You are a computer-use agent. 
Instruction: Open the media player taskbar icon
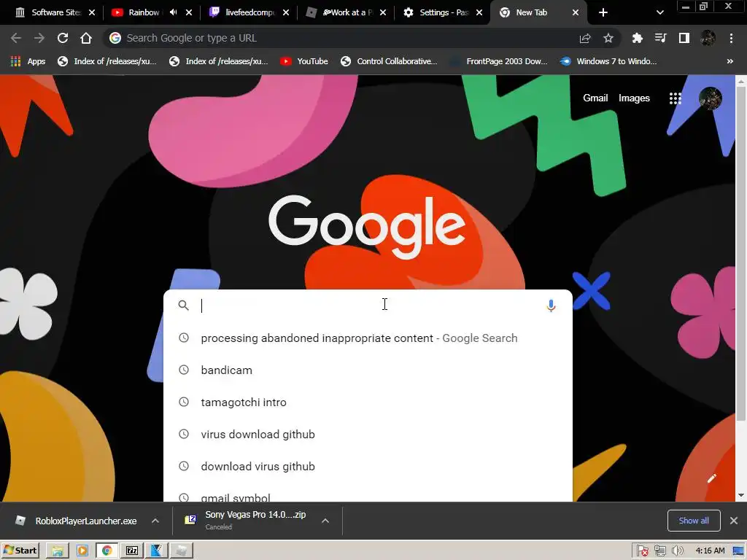point(82,551)
